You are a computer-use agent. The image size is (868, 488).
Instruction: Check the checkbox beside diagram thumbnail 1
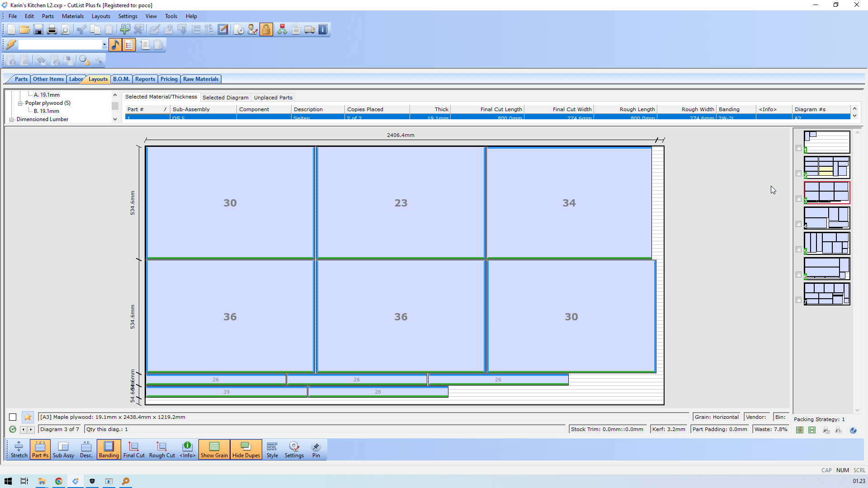[x=798, y=148]
